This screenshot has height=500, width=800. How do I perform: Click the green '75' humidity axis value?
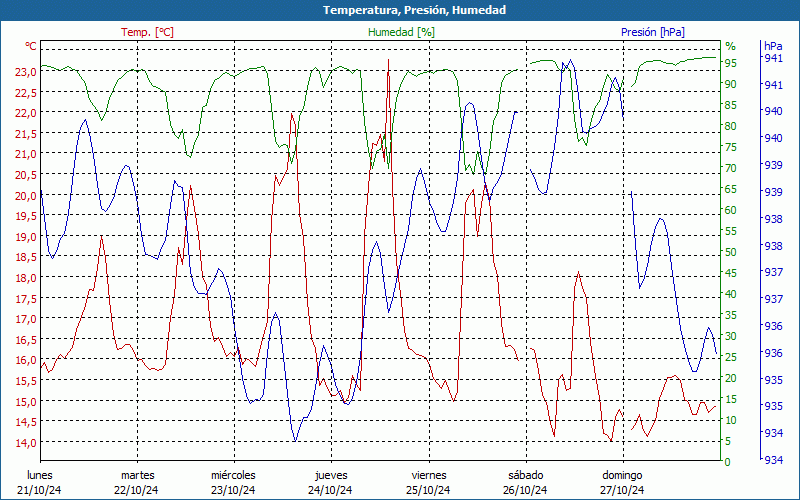click(731, 147)
